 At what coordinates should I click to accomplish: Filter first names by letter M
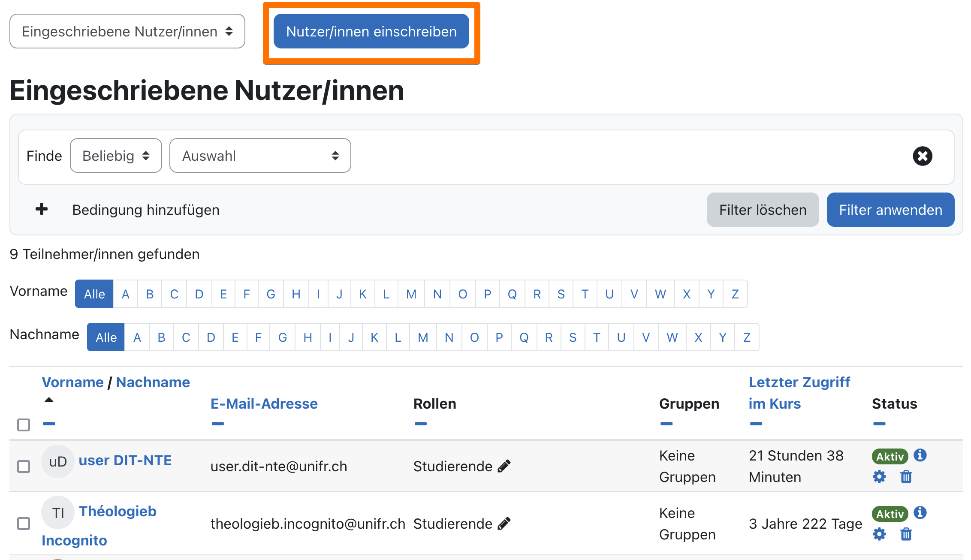tap(411, 294)
